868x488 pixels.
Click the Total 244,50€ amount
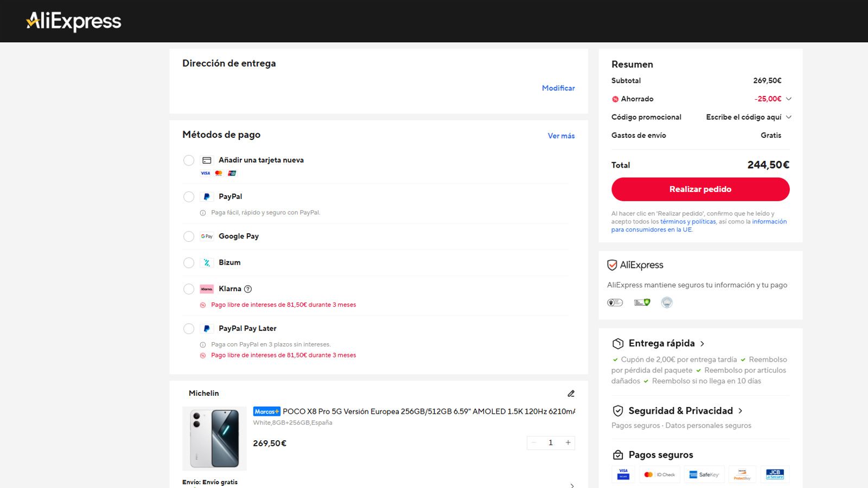(768, 165)
